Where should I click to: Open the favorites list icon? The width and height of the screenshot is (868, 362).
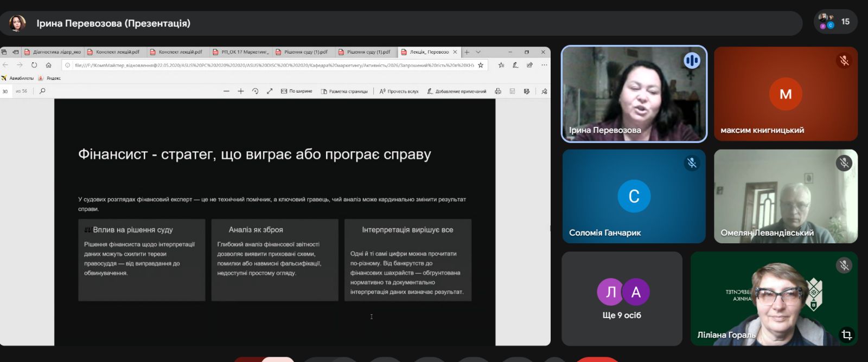[x=501, y=65]
